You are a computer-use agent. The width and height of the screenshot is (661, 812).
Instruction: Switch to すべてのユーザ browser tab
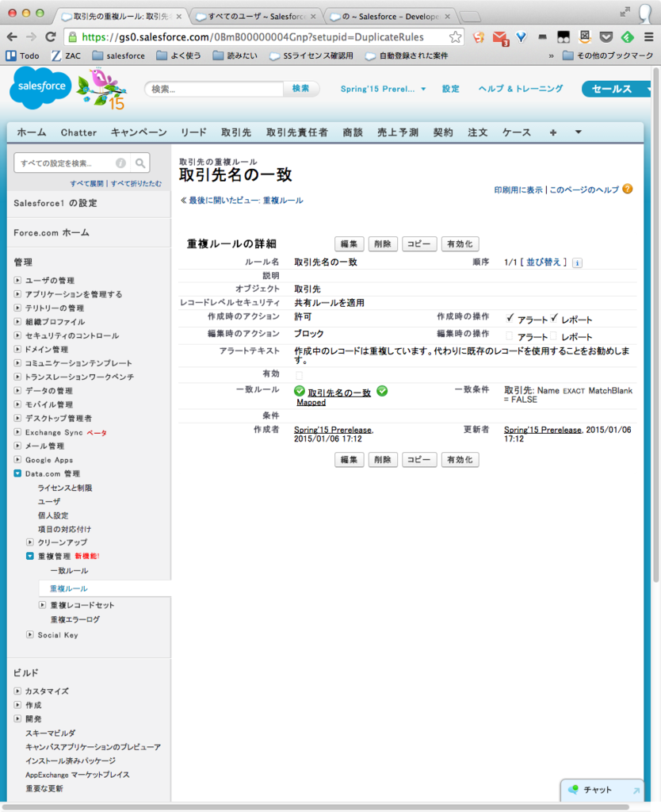coord(256,17)
